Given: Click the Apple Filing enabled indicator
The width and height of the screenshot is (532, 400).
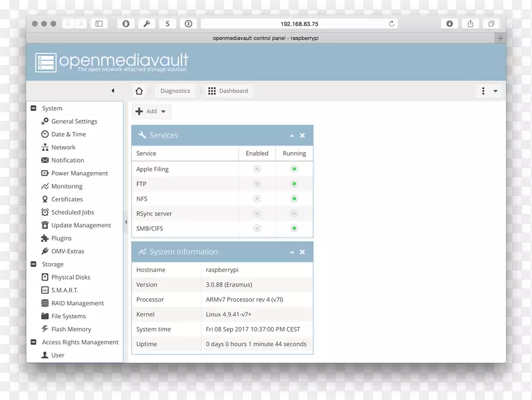Looking at the screenshot, I should [x=257, y=169].
